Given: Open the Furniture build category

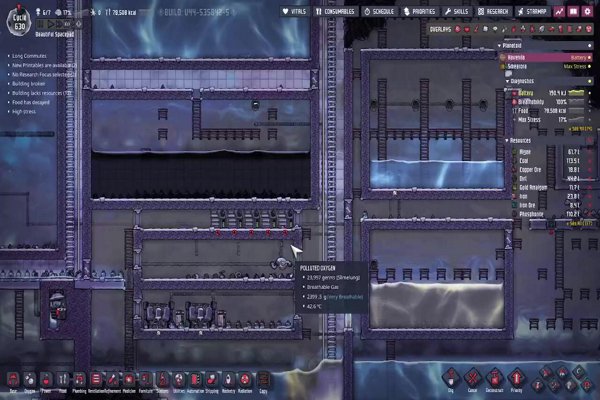Looking at the screenshot, I should pos(146,380).
